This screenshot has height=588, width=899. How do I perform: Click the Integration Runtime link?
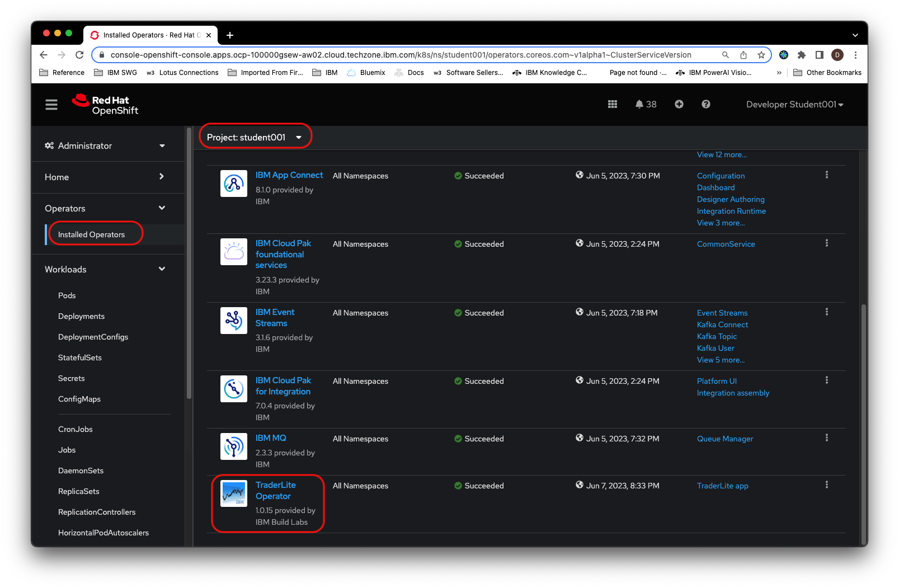point(731,211)
